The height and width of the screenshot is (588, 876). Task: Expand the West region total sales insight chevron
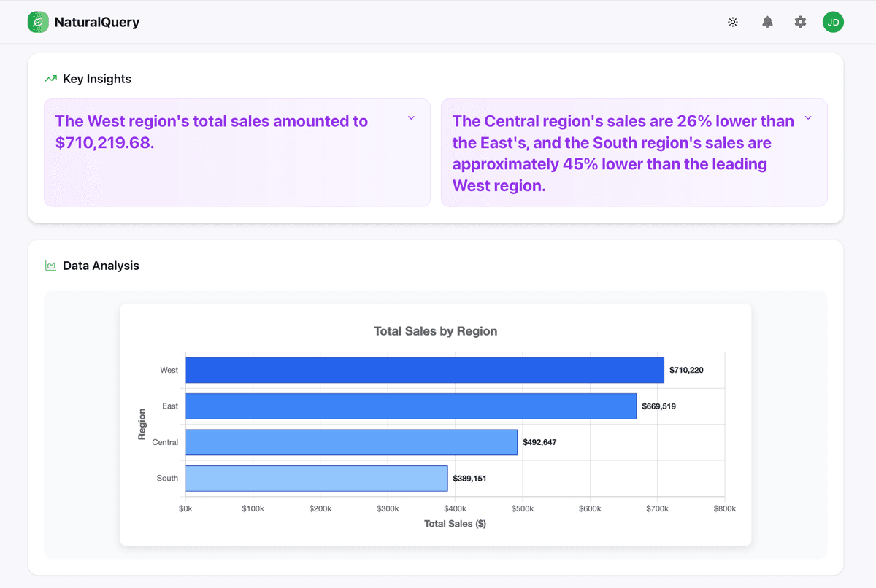pyautogui.click(x=411, y=118)
